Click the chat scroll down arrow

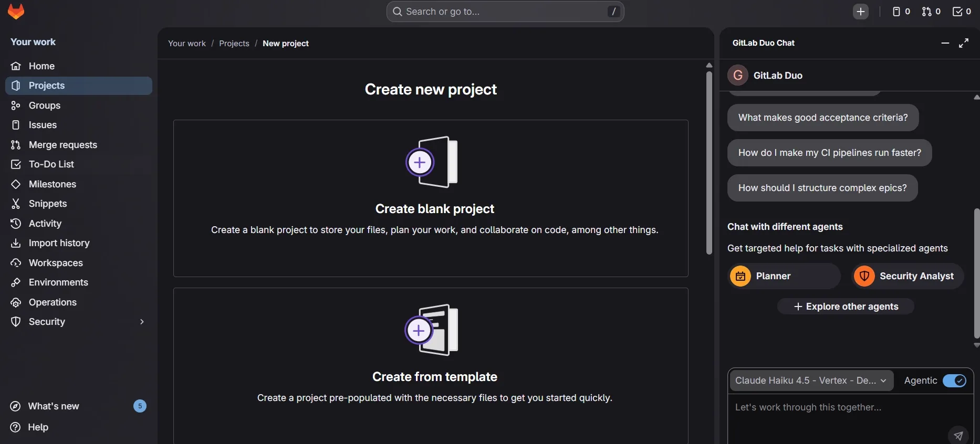click(x=977, y=345)
